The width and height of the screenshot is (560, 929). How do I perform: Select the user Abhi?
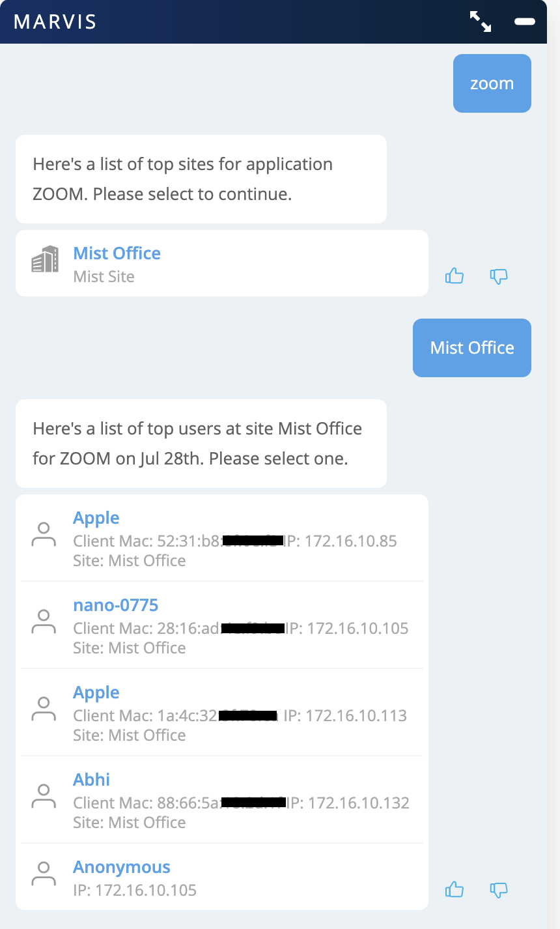point(91,780)
